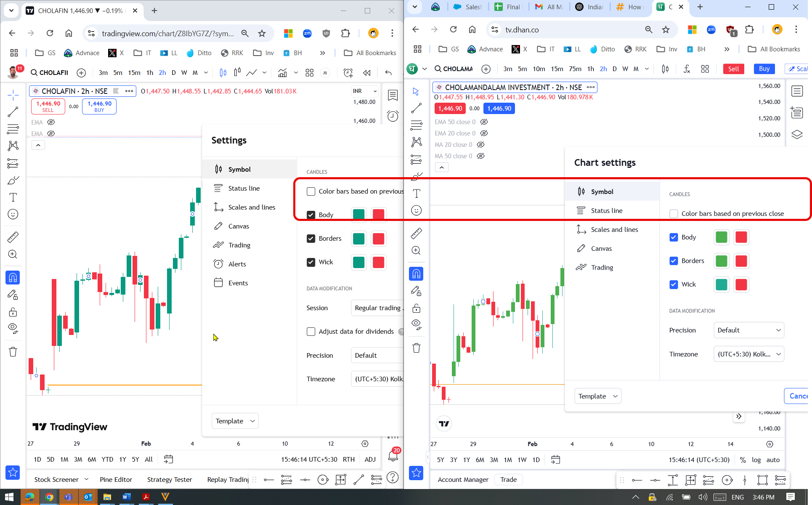Open notifications bell with 20 badge
Screen dimensions: 812x505
click(x=393, y=455)
